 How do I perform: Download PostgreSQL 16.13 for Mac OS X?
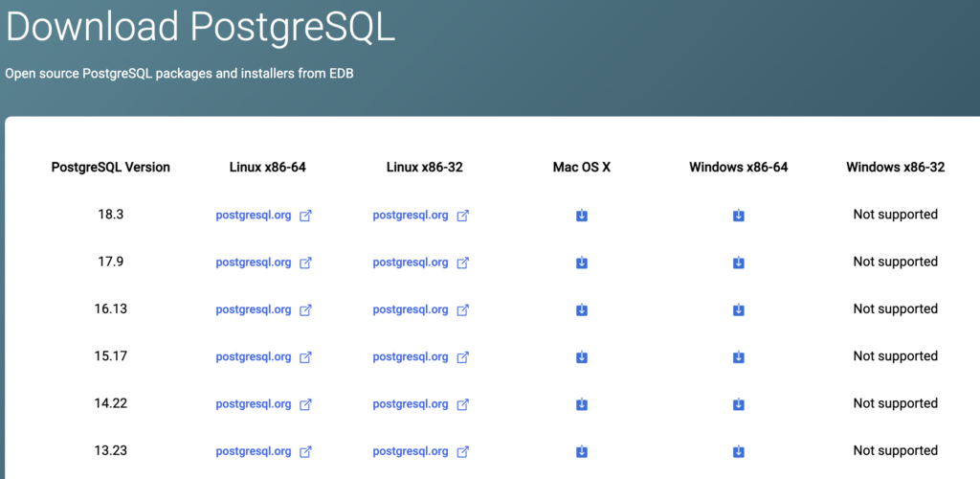(581, 310)
